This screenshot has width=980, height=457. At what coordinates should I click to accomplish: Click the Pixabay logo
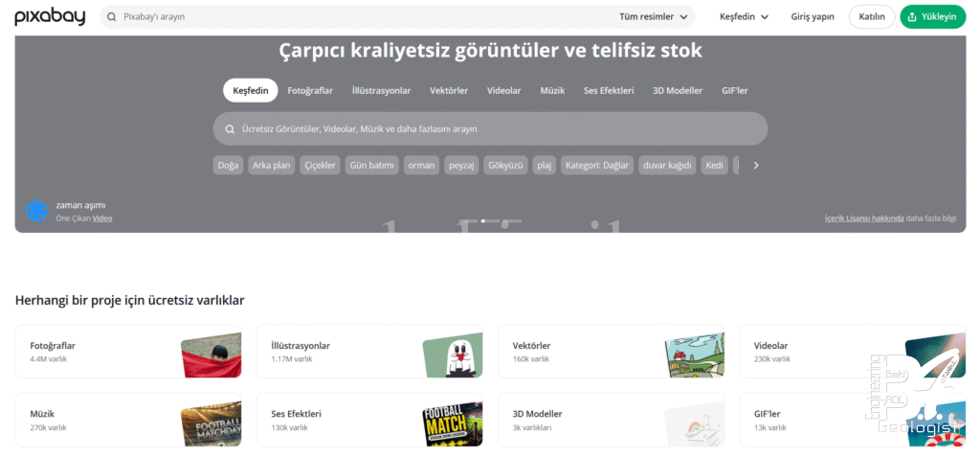click(x=50, y=17)
